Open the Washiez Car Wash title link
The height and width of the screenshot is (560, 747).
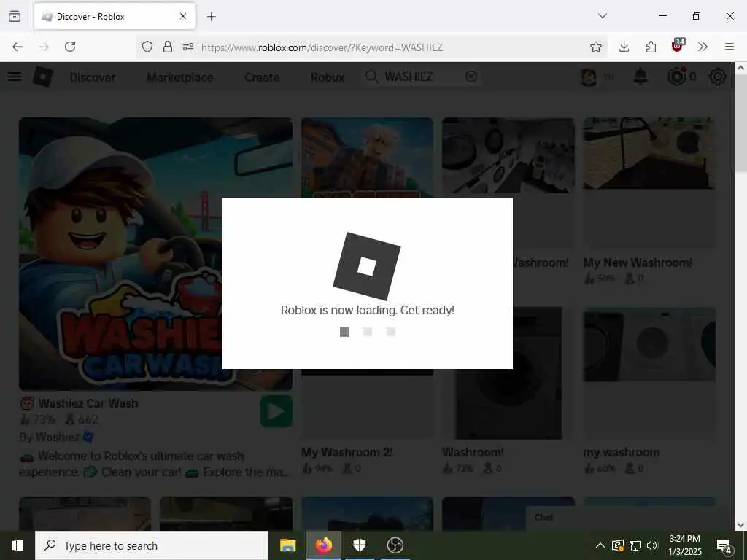click(88, 403)
